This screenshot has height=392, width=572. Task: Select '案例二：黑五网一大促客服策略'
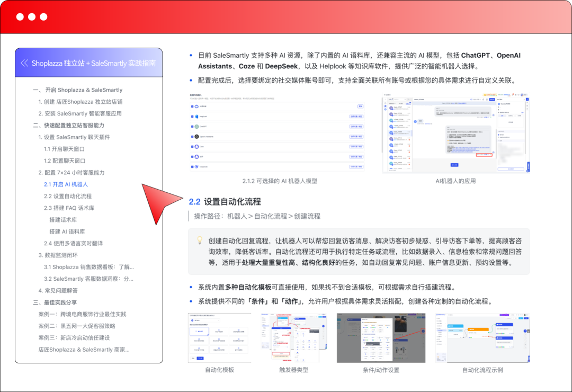77,326
